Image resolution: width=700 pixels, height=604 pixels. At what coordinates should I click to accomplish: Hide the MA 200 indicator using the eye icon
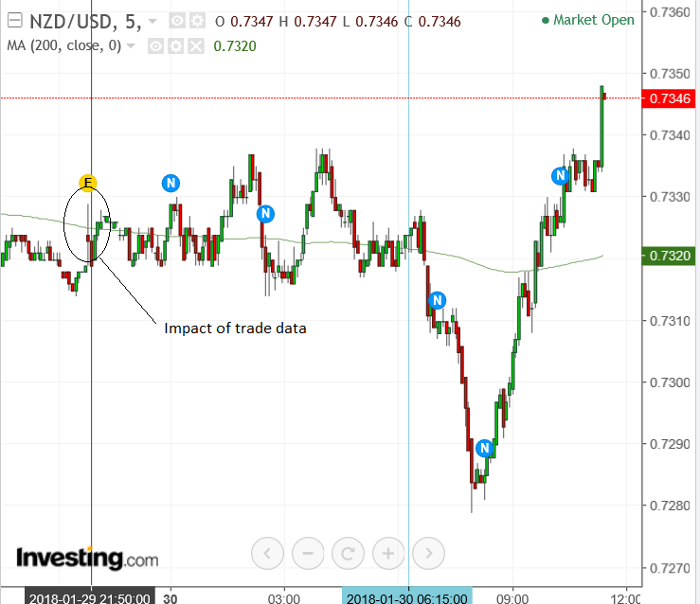(155, 46)
